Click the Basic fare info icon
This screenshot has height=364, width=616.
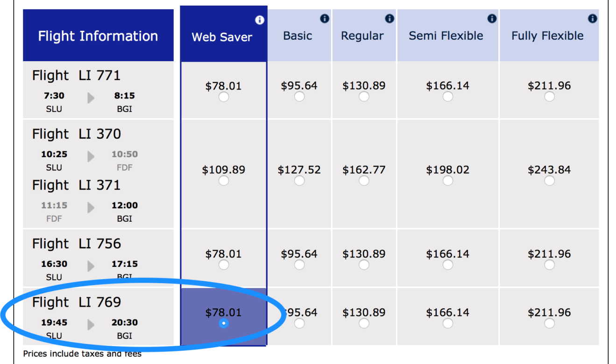pos(325,19)
